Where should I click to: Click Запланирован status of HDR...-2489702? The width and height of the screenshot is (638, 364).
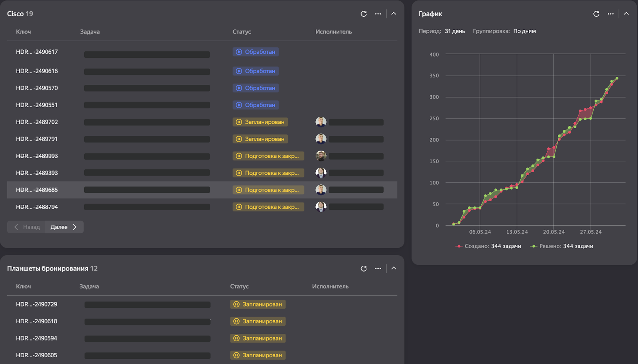[x=260, y=122]
